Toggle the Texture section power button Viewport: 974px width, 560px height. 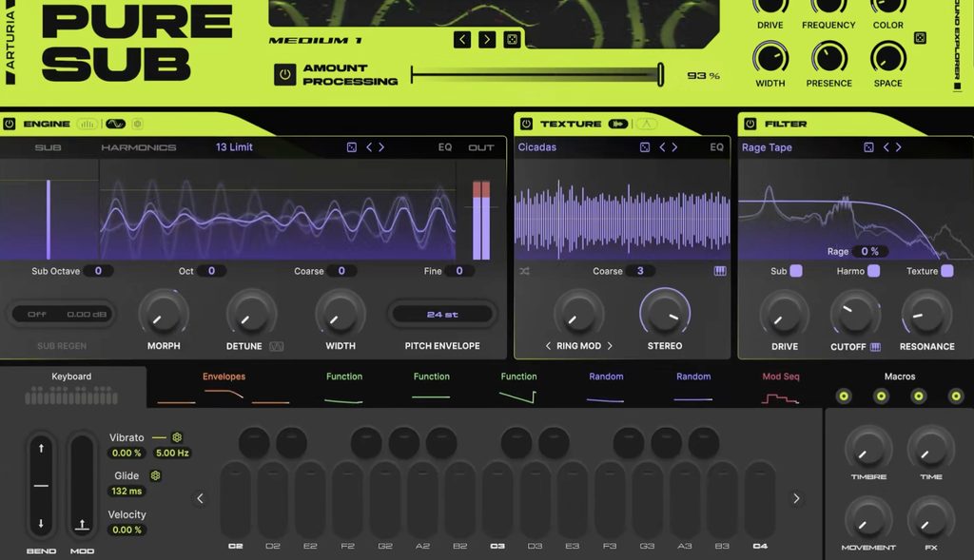526,124
